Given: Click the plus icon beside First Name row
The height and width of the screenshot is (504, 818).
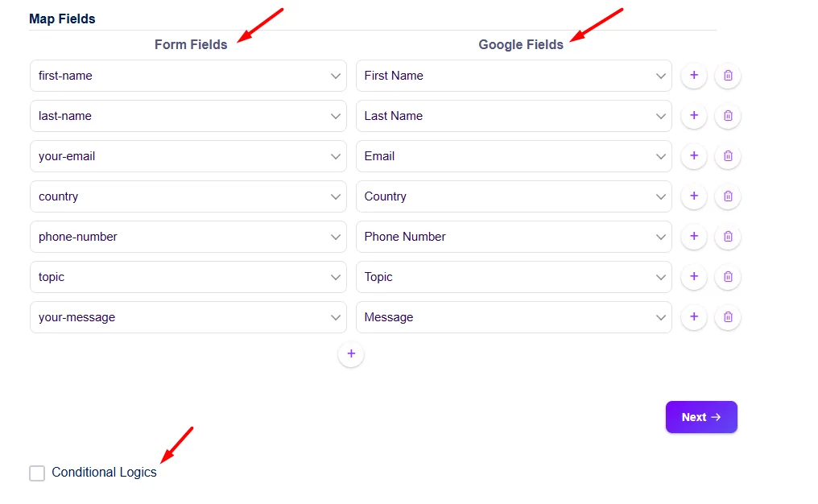Looking at the screenshot, I should [x=693, y=76].
